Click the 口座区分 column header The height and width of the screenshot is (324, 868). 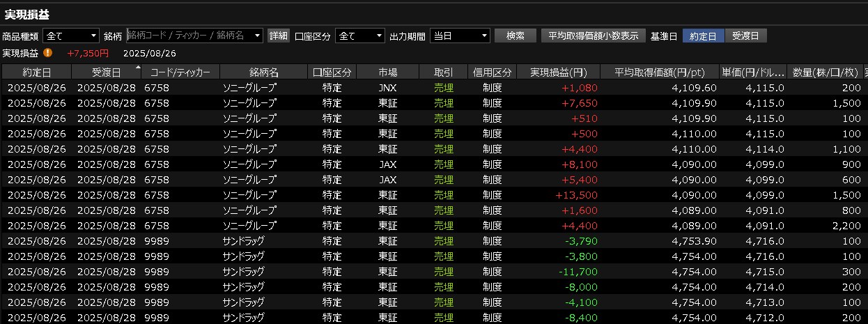(x=332, y=72)
